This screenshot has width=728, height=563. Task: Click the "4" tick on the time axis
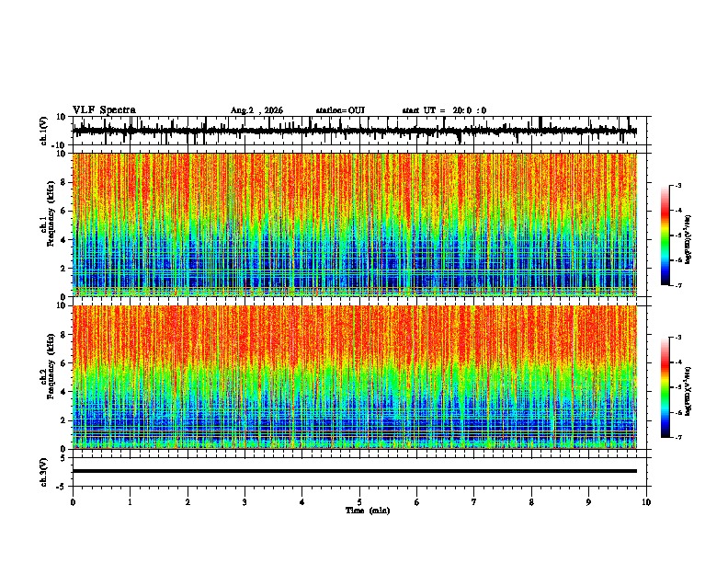pyautogui.click(x=302, y=502)
